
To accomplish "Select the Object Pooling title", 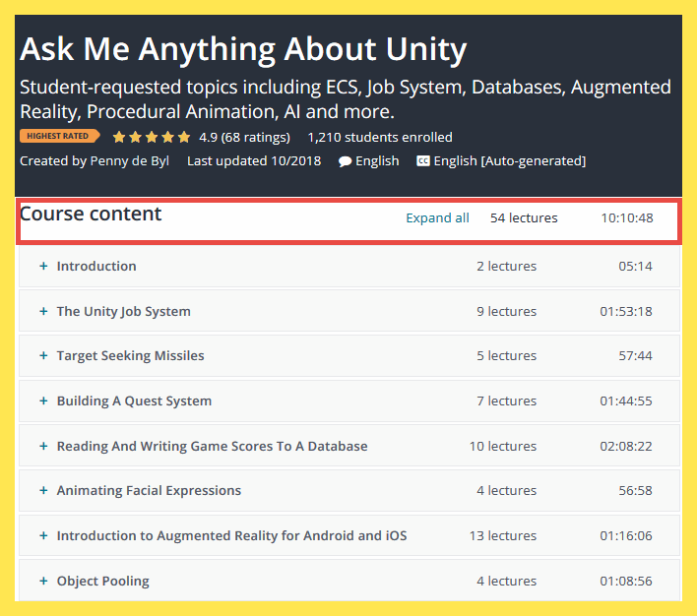I will coord(103,582).
